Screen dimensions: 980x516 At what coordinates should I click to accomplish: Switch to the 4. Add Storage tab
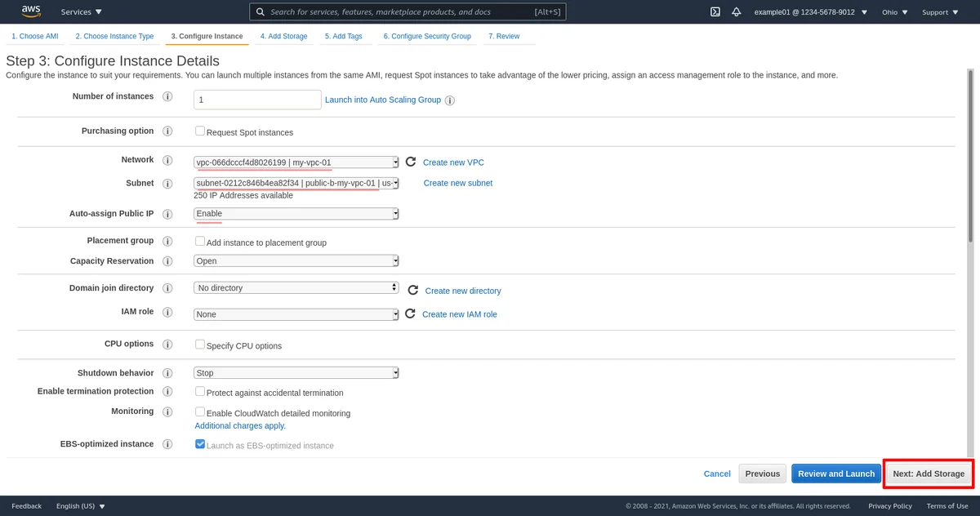point(283,37)
